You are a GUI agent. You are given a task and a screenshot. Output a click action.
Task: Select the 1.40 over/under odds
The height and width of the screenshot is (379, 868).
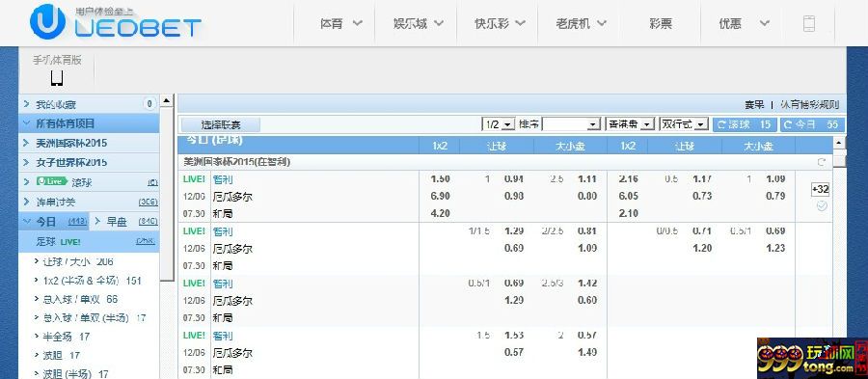pyautogui.click(x=586, y=352)
